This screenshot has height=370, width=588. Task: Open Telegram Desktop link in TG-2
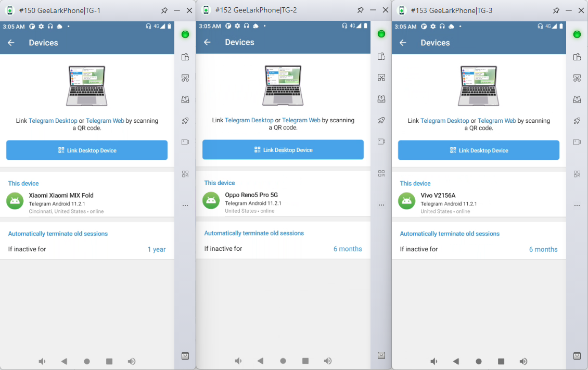(249, 120)
